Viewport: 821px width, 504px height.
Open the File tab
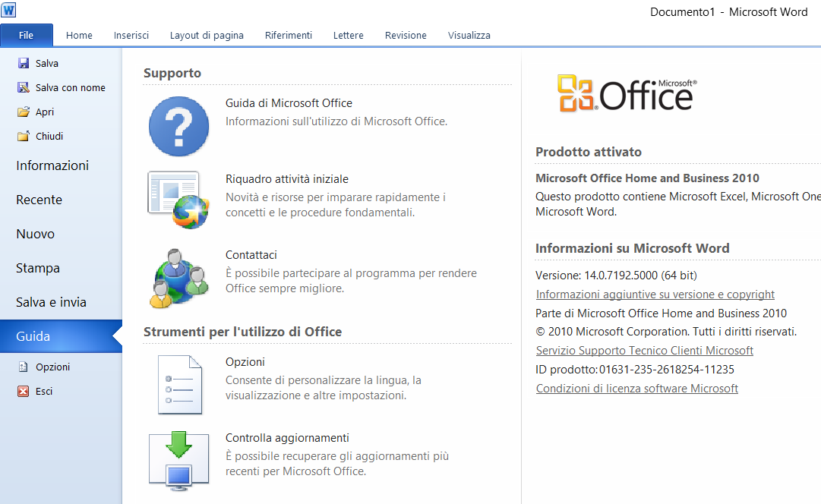click(26, 35)
